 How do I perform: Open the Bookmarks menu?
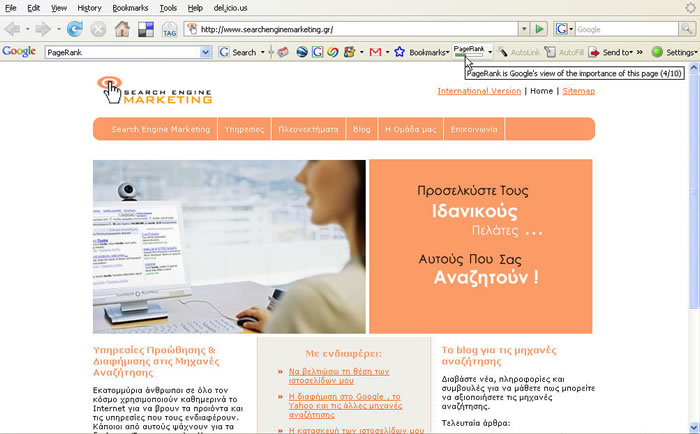point(130,8)
